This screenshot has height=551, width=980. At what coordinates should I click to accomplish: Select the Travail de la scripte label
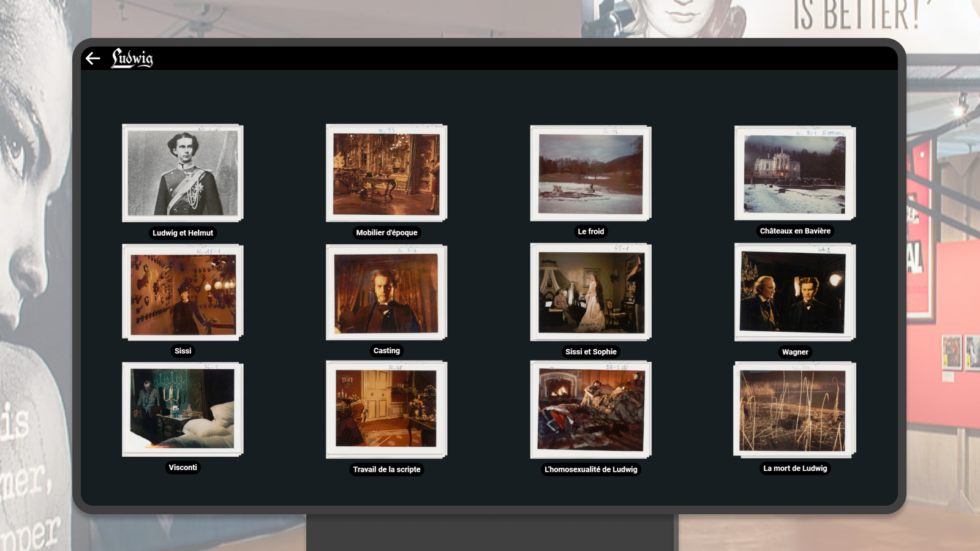tap(386, 470)
